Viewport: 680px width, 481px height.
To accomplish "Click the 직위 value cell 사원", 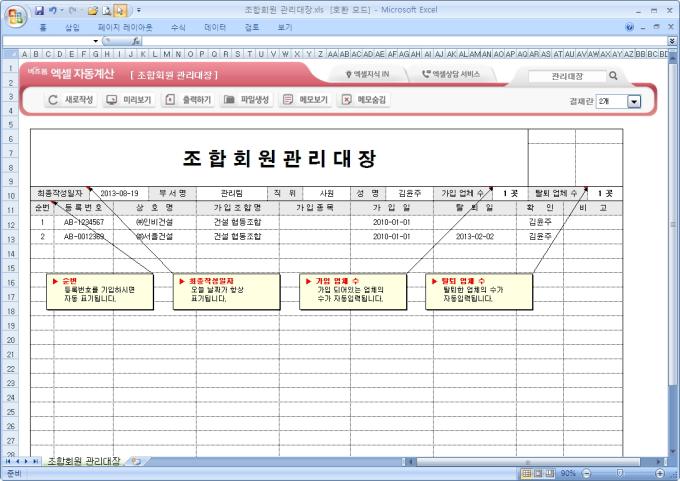I will click(x=327, y=193).
